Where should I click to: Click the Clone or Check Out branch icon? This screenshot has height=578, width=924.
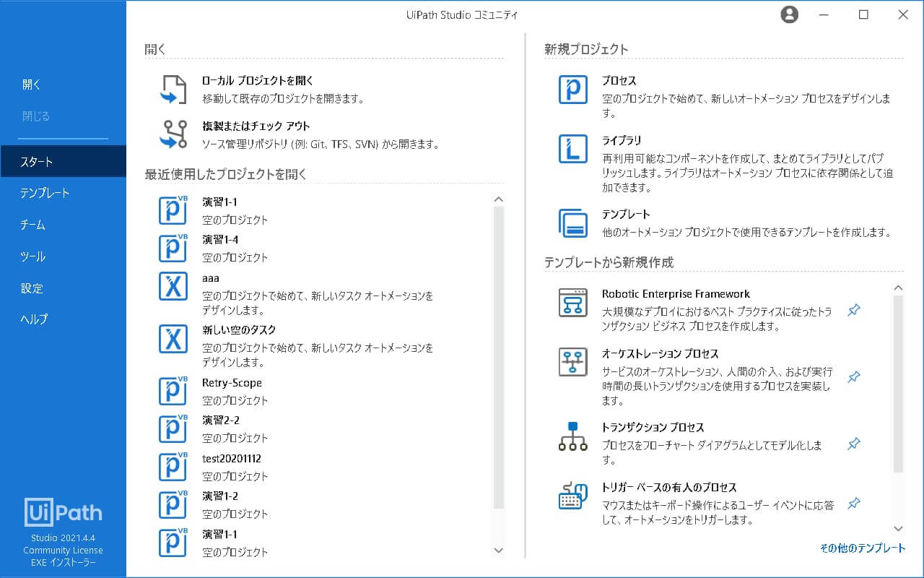point(173,134)
